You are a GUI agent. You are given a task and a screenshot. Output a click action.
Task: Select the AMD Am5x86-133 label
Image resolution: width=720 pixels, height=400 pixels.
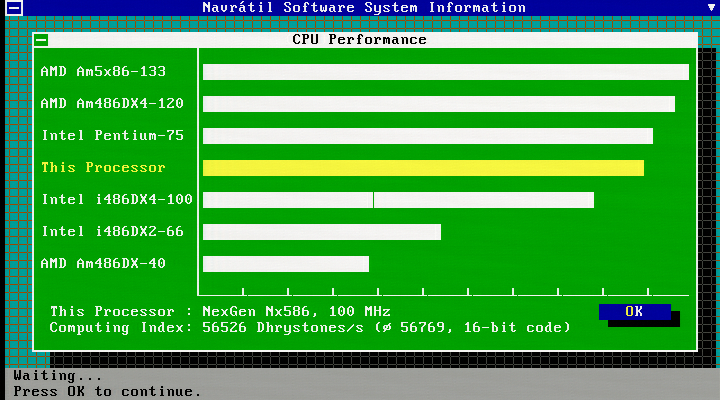pos(103,72)
